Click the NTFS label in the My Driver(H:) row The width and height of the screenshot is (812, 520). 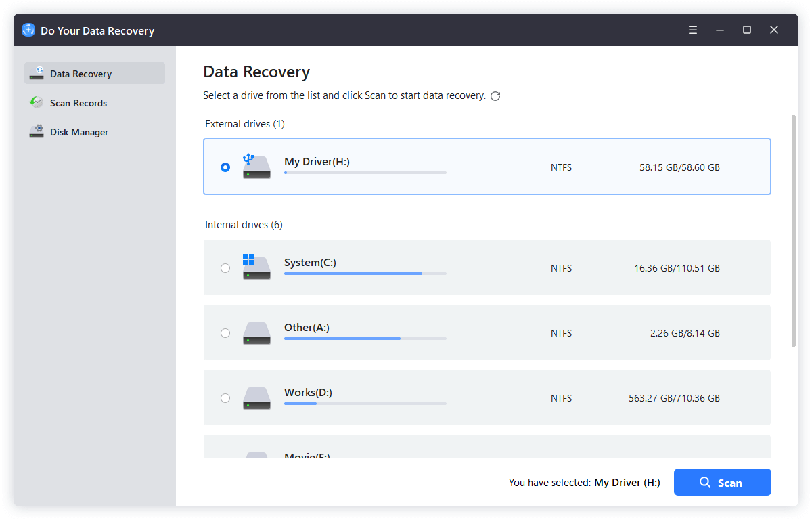(561, 167)
